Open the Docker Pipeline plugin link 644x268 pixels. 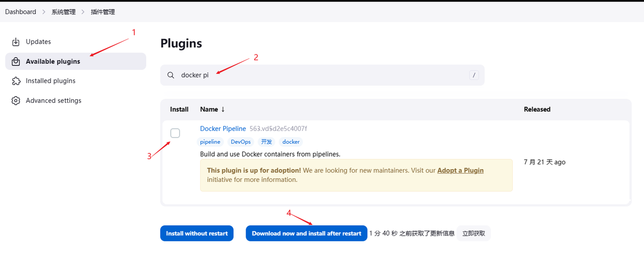[x=223, y=128]
